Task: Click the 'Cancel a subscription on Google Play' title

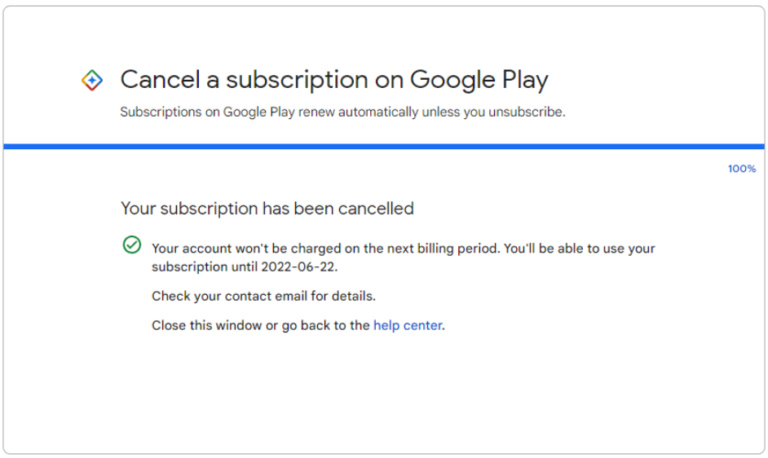Action: click(334, 80)
